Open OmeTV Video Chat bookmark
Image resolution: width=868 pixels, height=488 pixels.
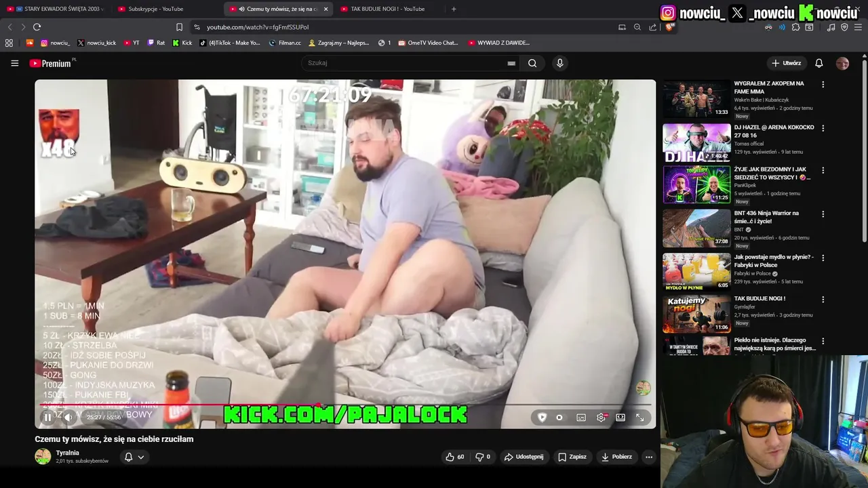coord(429,43)
